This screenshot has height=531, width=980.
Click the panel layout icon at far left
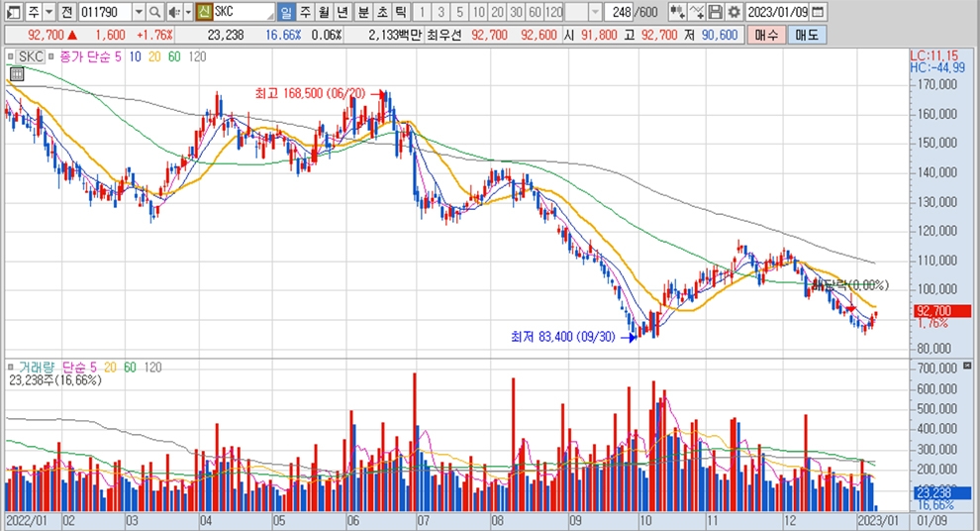(x=13, y=11)
